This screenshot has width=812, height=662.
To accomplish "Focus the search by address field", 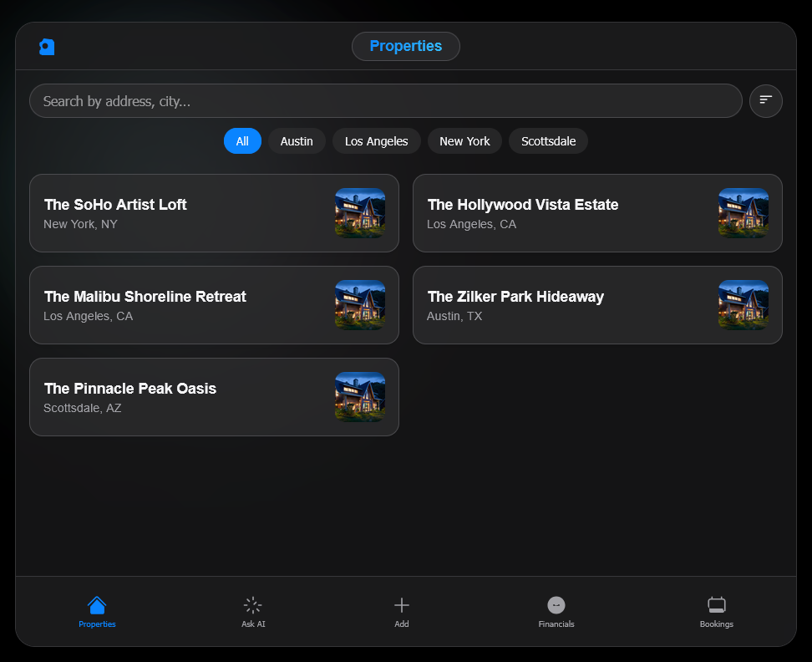I will pyautogui.click(x=384, y=101).
